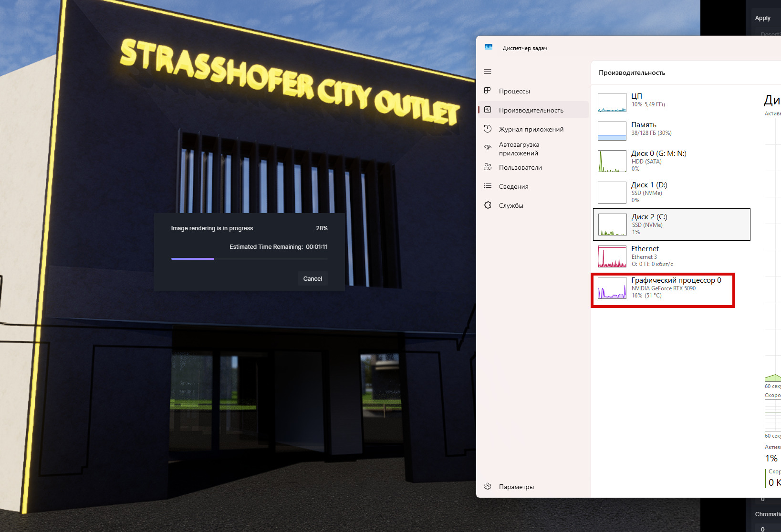Click the Task Manager app icon in title bar
Screen dimensions: 781x532
[489, 47]
